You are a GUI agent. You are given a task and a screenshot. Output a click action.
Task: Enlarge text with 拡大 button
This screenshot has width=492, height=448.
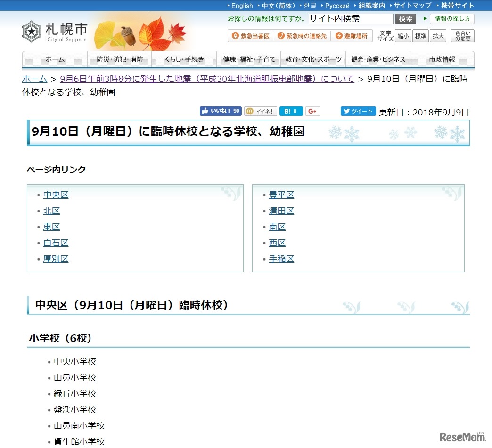point(438,36)
